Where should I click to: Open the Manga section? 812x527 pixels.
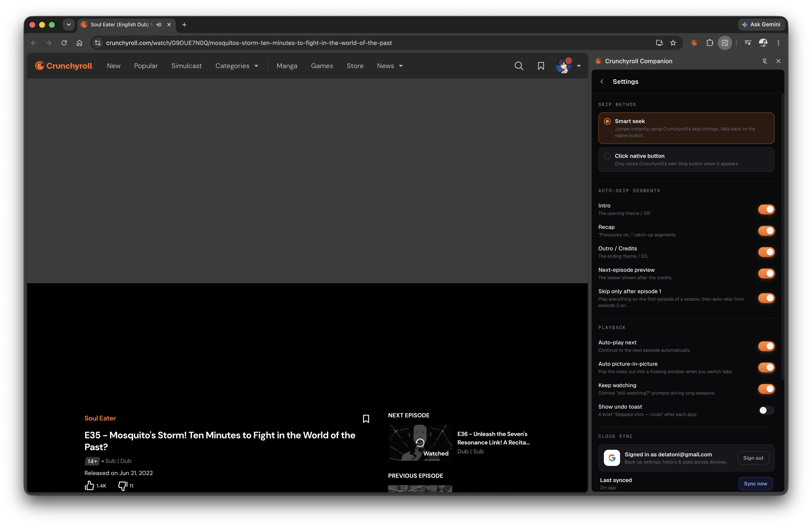(x=287, y=66)
